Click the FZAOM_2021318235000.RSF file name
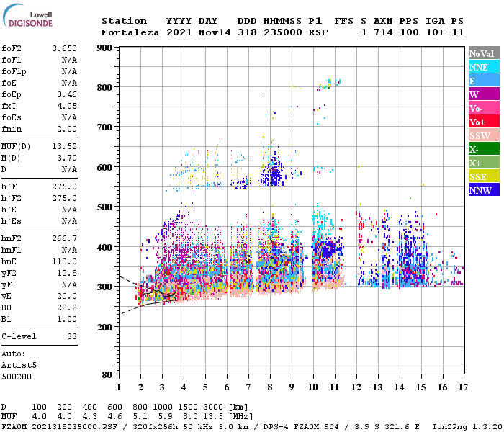Screen dimensions: 504x432 click(x=60, y=426)
